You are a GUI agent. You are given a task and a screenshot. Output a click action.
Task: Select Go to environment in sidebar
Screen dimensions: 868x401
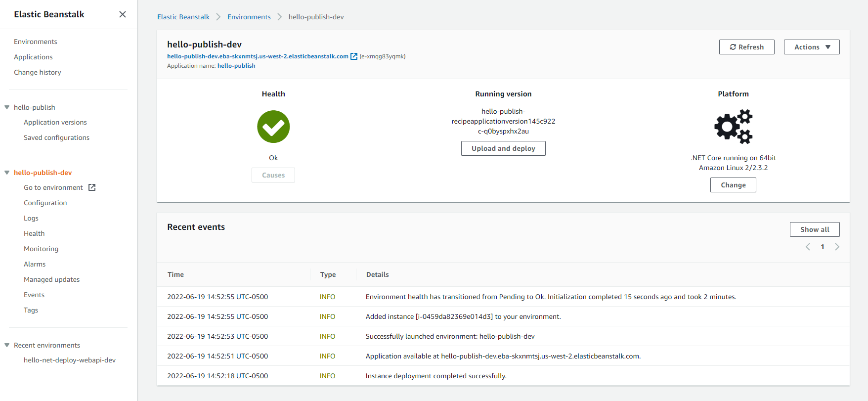(x=53, y=187)
